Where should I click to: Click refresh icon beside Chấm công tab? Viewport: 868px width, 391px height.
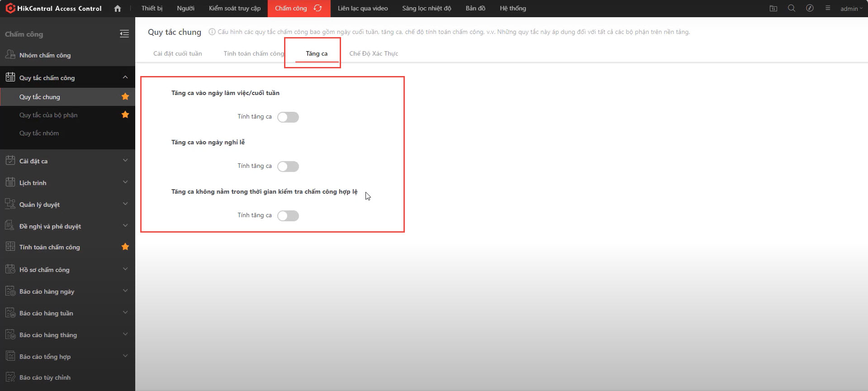(318, 8)
